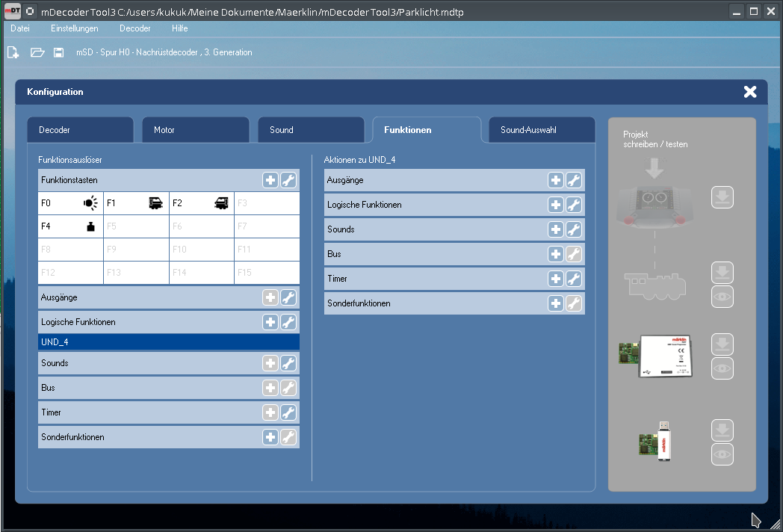Click the plus icon in the actions Timer row
The image size is (783, 532).
(x=556, y=279)
